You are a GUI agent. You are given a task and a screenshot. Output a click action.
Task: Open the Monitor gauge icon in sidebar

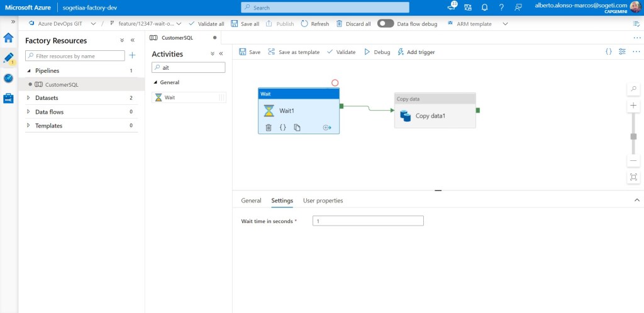[x=9, y=78]
